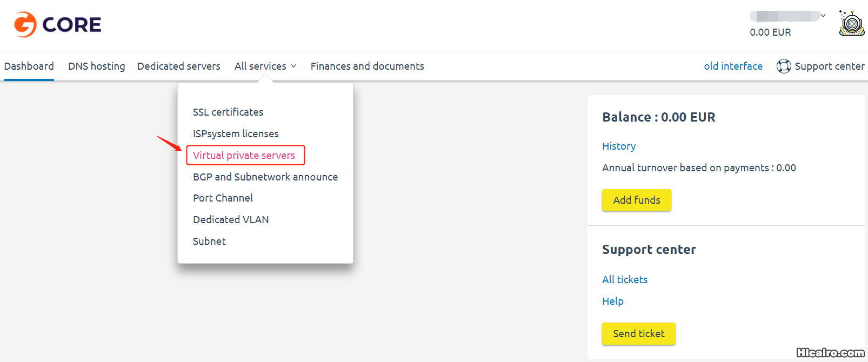Navigate to Finances and documents
Image resolution: width=868 pixels, height=362 pixels.
(x=367, y=66)
